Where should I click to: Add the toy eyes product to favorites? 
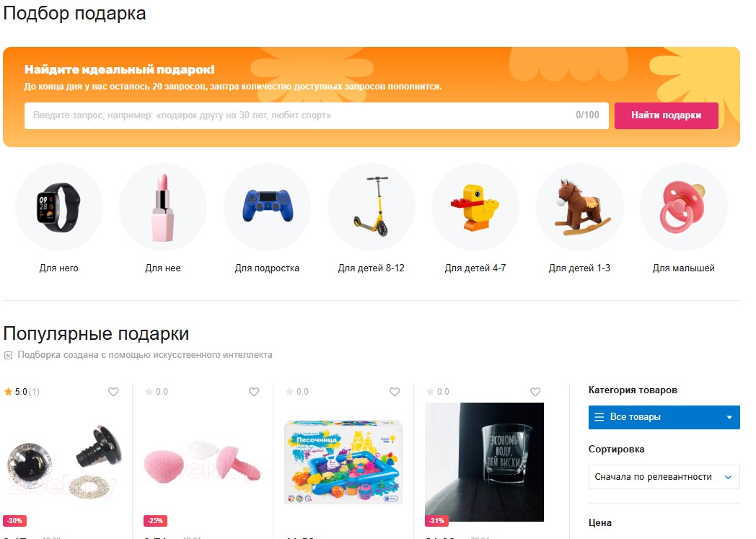tap(113, 392)
